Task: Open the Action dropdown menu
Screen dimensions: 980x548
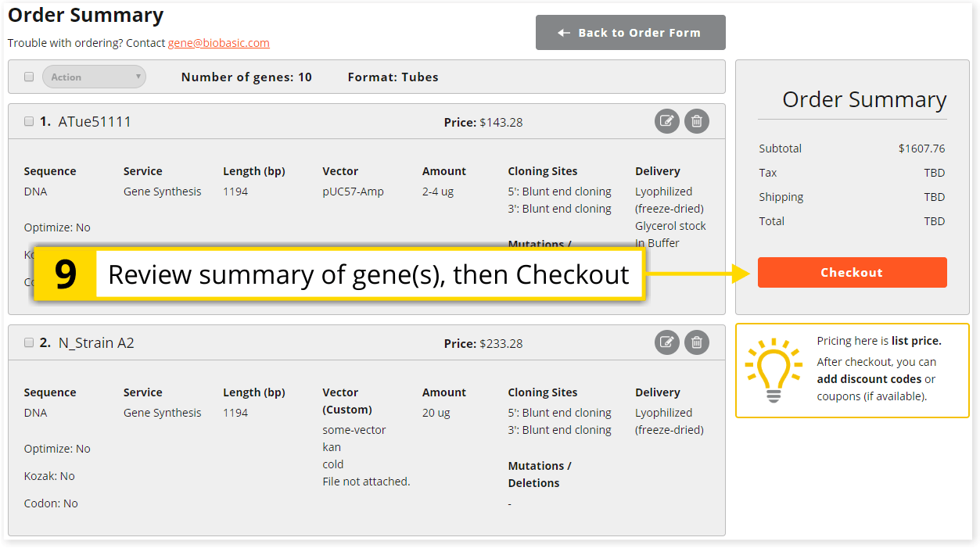Action: coord(94,77)
